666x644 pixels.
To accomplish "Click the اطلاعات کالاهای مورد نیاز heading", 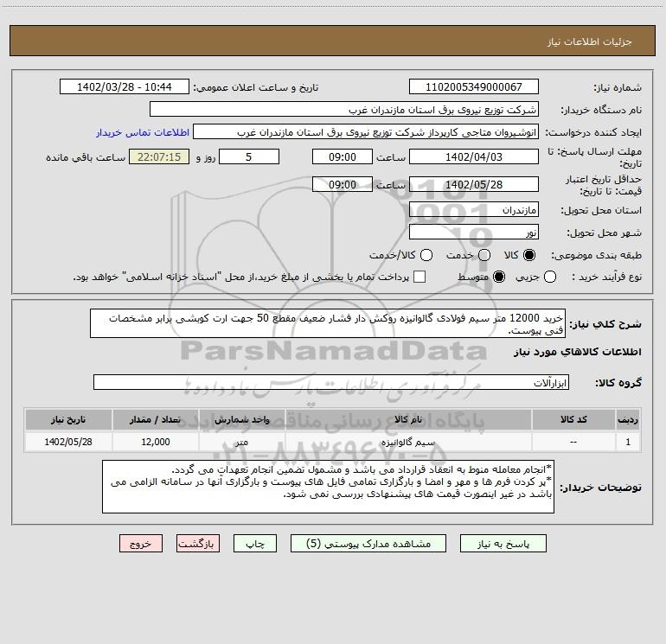I will pyautogui.click(x=578, y=352).
